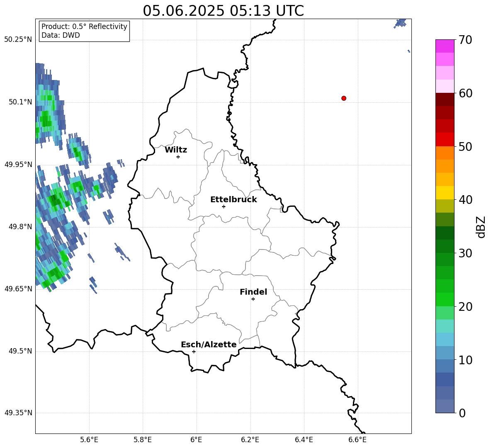This screenshot has width=491, height=448.
Task: Click the 0 colorbar tick label
Action: point(462,413)
